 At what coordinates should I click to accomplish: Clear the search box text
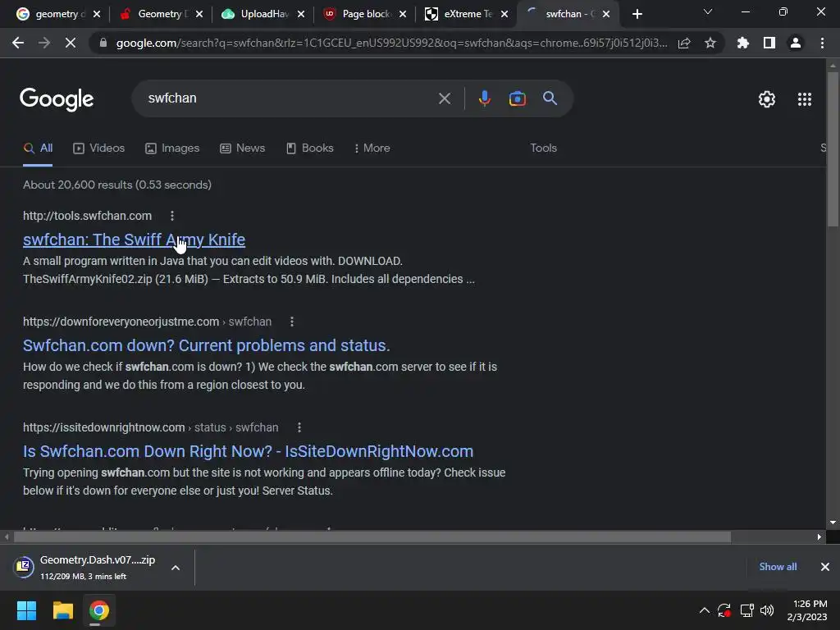(x=444, y=98)
